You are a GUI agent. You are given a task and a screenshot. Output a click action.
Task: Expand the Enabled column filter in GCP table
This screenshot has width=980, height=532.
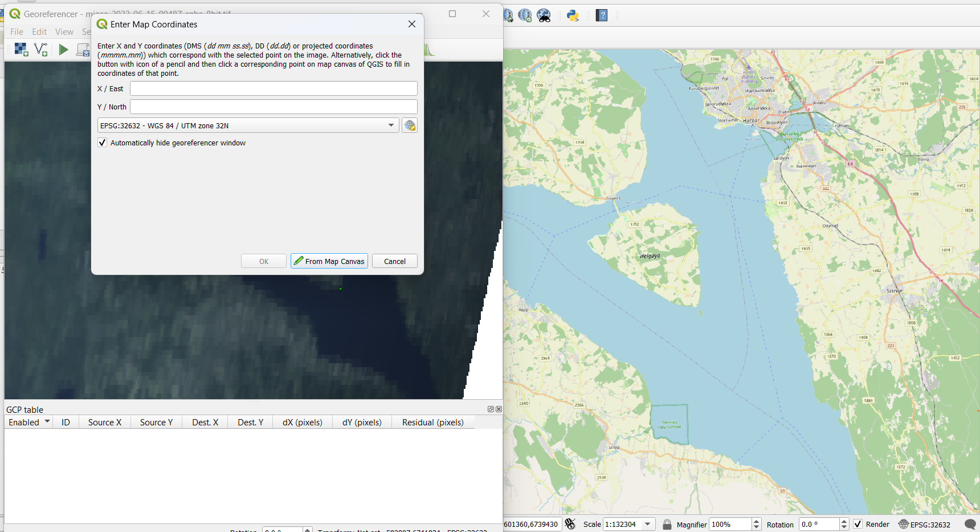click(x=47, y=422)
